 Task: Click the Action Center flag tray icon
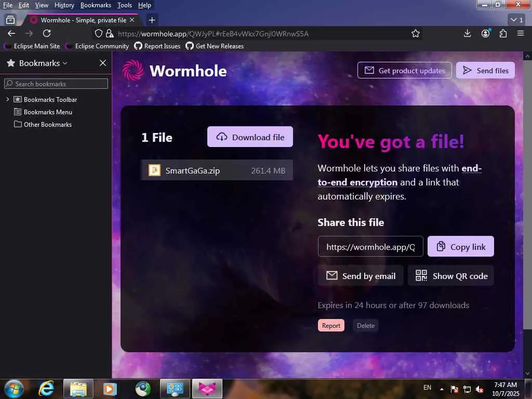[x=455, y=389]
